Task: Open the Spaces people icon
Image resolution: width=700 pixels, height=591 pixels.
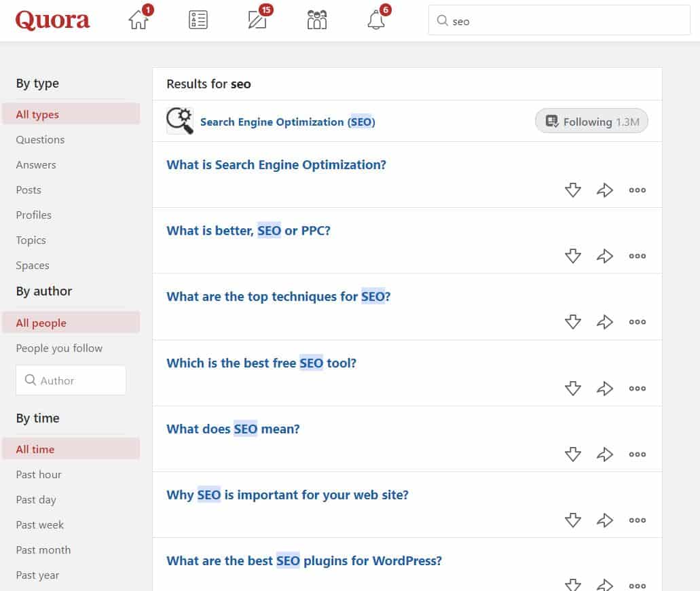Action: coord(317,20)
